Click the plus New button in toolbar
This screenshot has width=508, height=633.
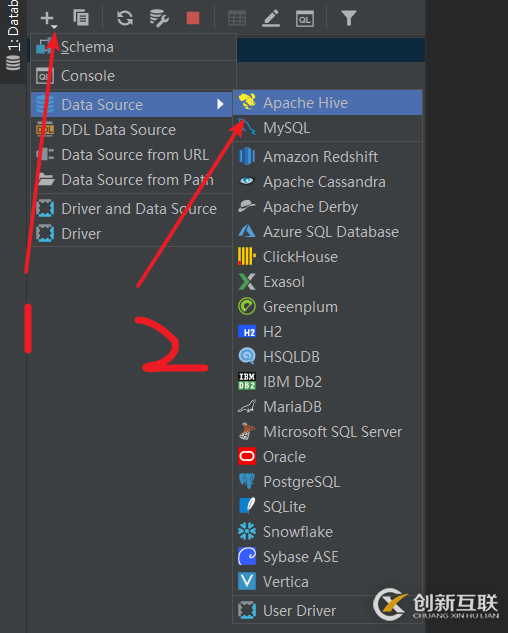(47, 18)
